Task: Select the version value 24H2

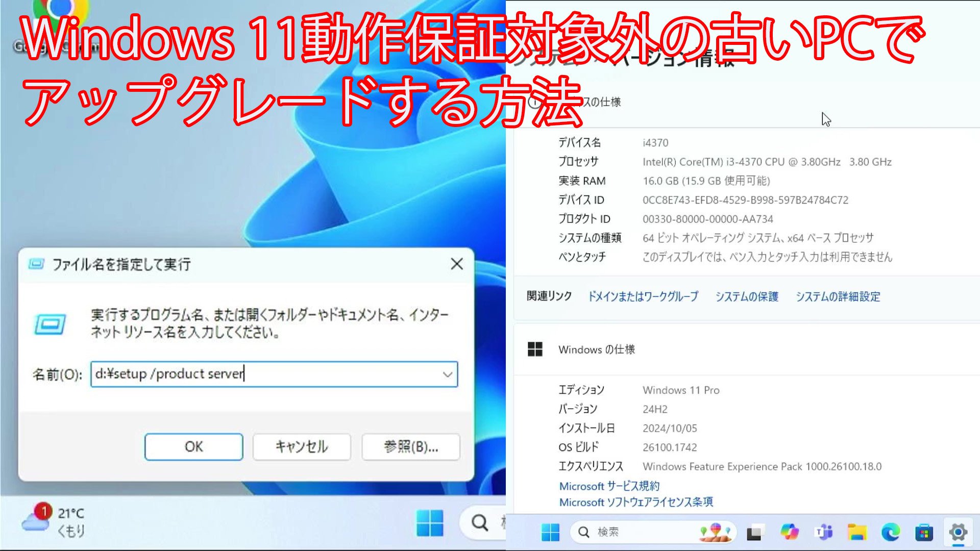Action: pyautogui.click(x=655, y=409)
